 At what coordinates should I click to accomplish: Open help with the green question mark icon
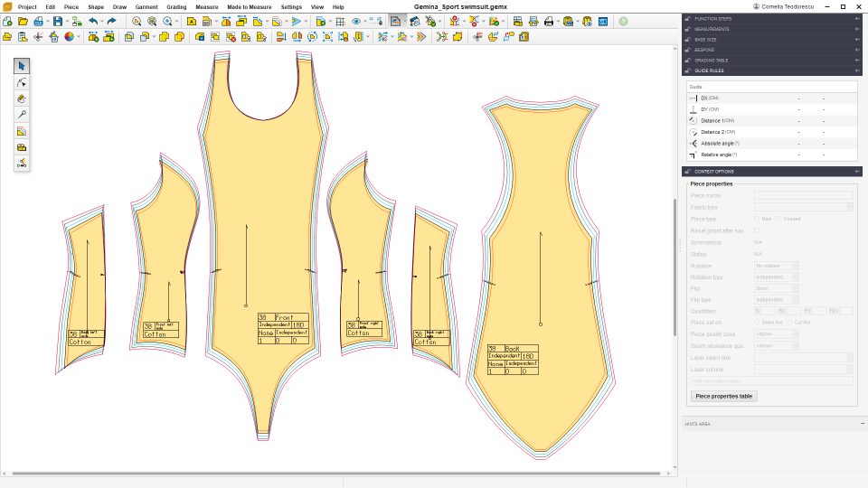click(623, 22)
